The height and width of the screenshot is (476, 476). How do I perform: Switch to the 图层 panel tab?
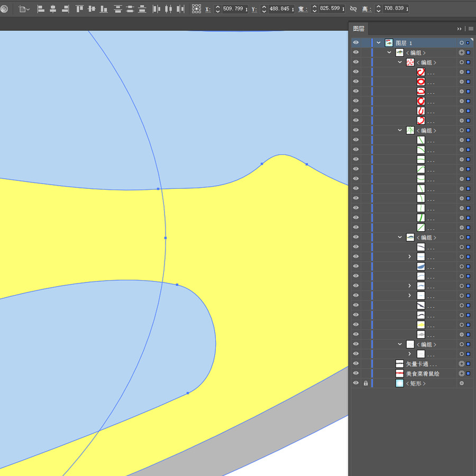[x=359, y=29]
